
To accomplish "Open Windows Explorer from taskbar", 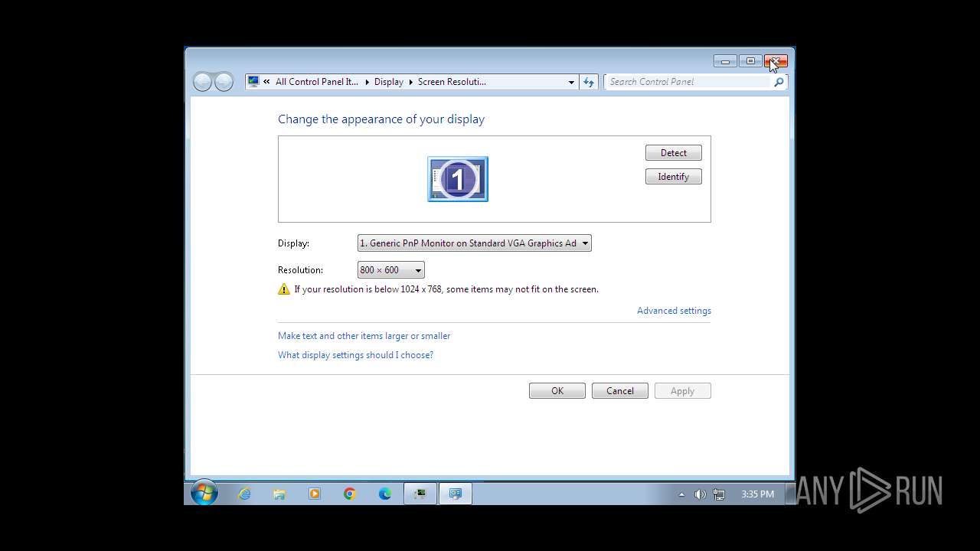I will [x=279, y=494].
